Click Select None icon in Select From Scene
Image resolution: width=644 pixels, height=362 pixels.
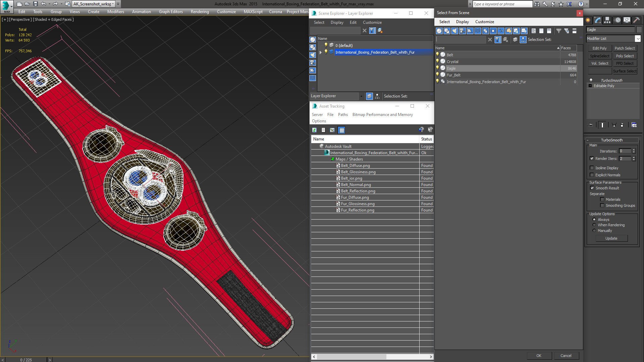point(541,31)
